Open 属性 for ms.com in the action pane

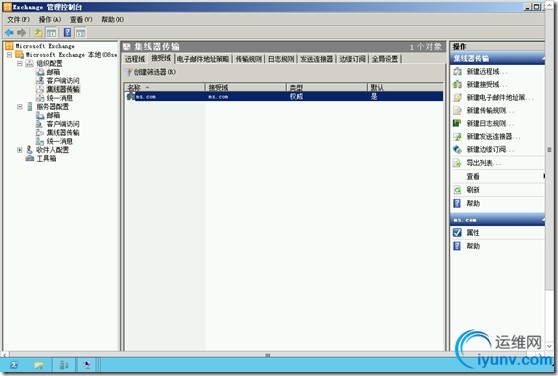pos(473,233)
